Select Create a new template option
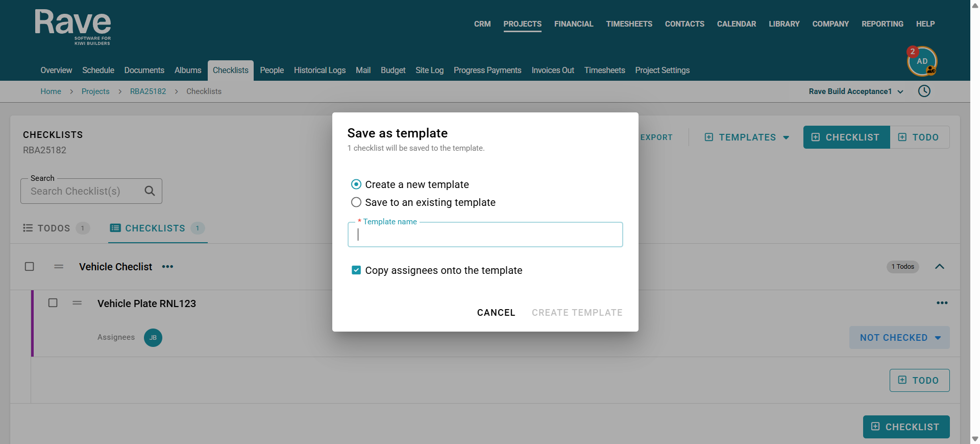The width and height of the screenshot is (980, 444). pos(410,184)
